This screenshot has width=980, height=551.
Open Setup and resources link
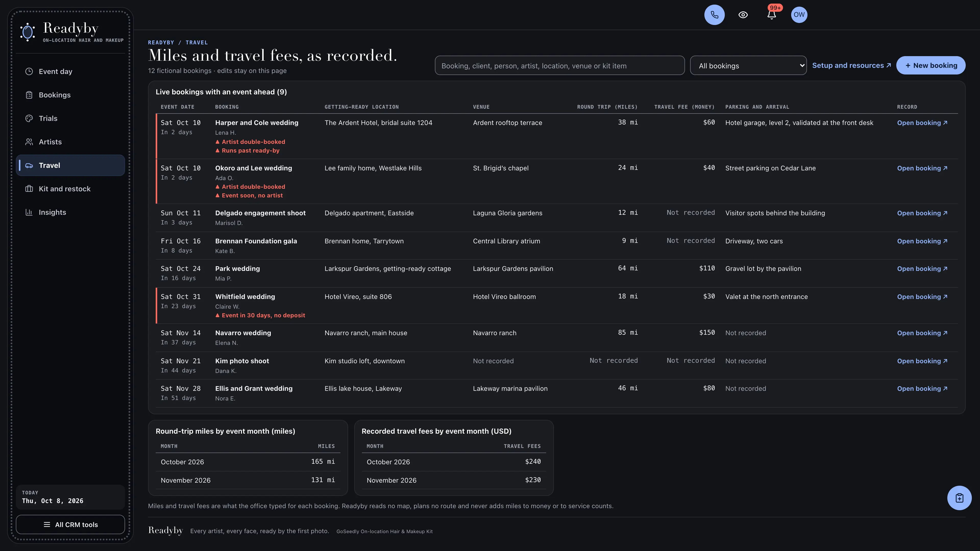tap(851, 65)
